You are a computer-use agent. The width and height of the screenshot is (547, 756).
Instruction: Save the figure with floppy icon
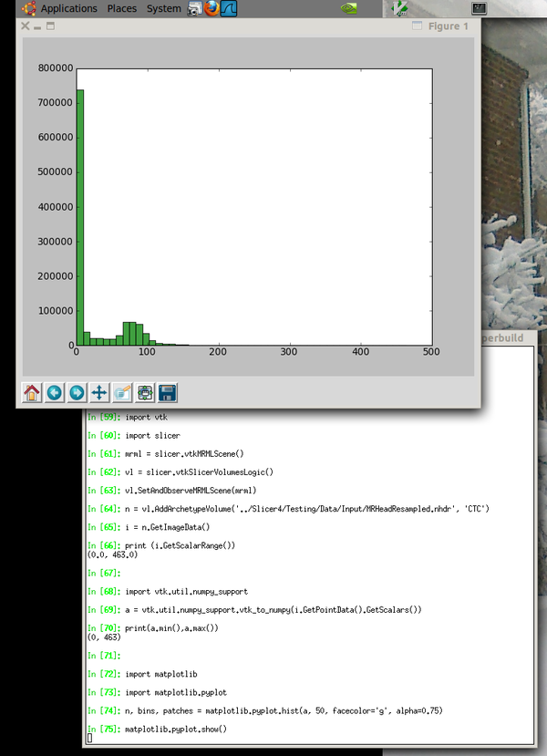click(168, 393)
